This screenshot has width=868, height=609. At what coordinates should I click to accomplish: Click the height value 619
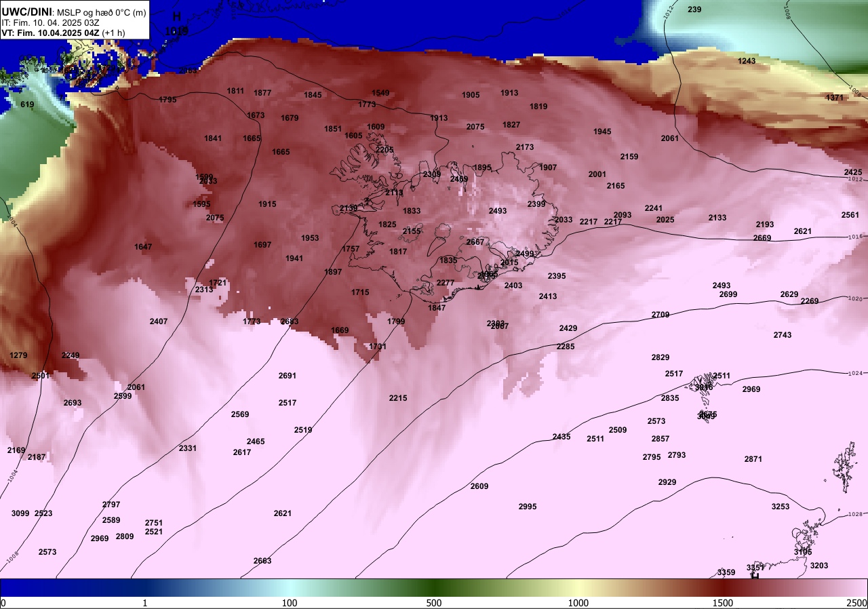[x=27, y=104]
